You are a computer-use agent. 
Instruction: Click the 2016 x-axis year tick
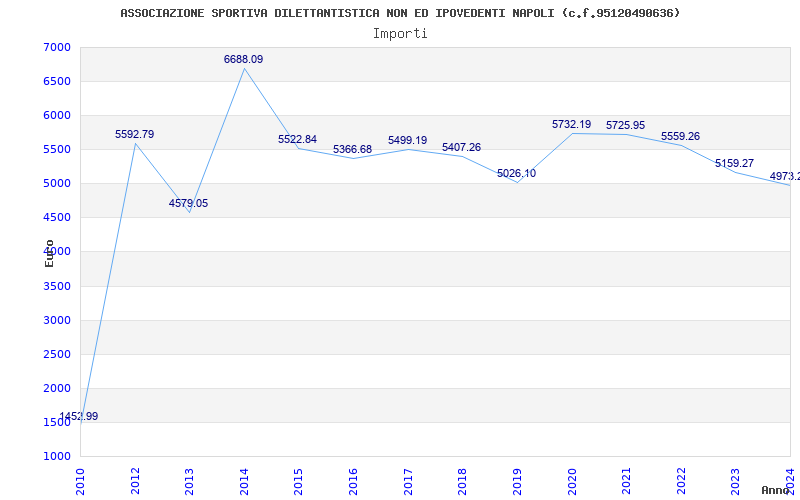(x=353, y=481)
